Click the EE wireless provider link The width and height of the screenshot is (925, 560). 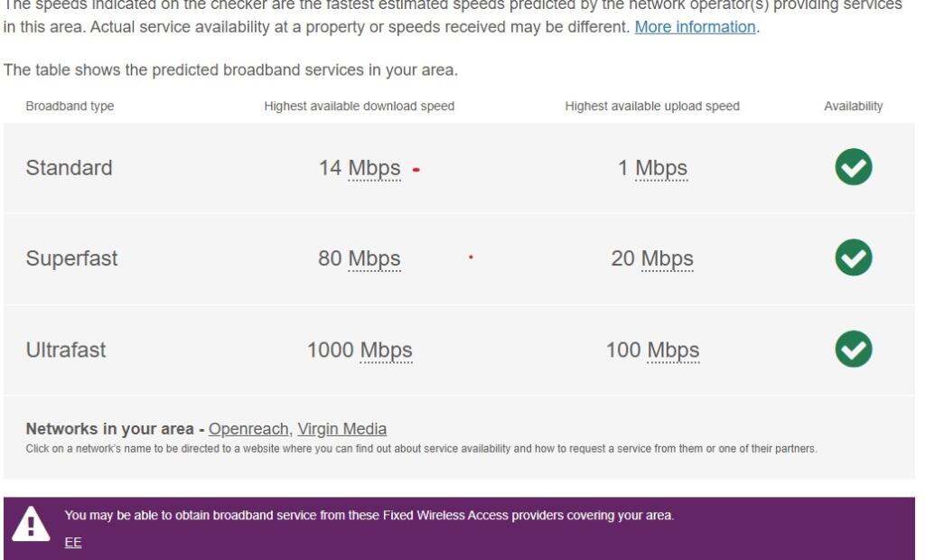coord(73,543)
